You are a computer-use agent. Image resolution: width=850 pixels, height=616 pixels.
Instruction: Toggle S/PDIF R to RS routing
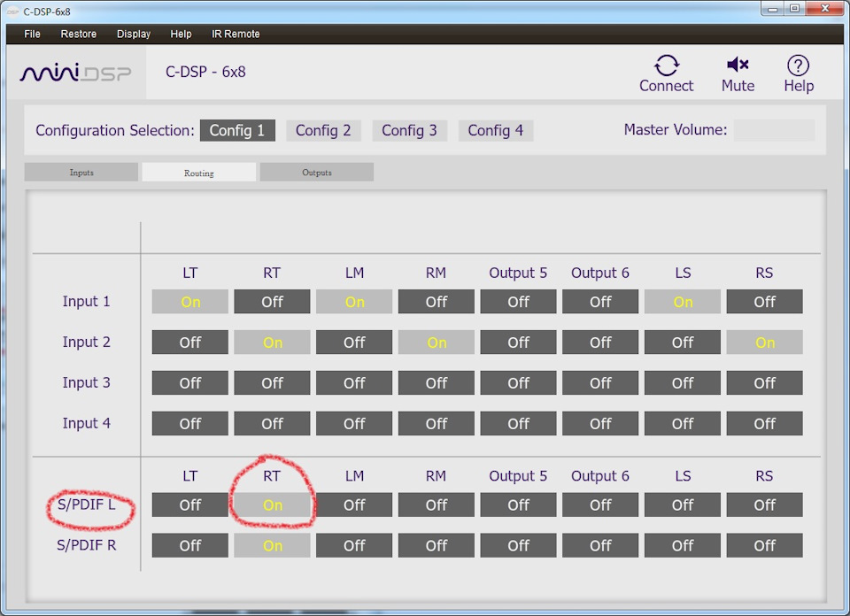click(x=764, y=545)
